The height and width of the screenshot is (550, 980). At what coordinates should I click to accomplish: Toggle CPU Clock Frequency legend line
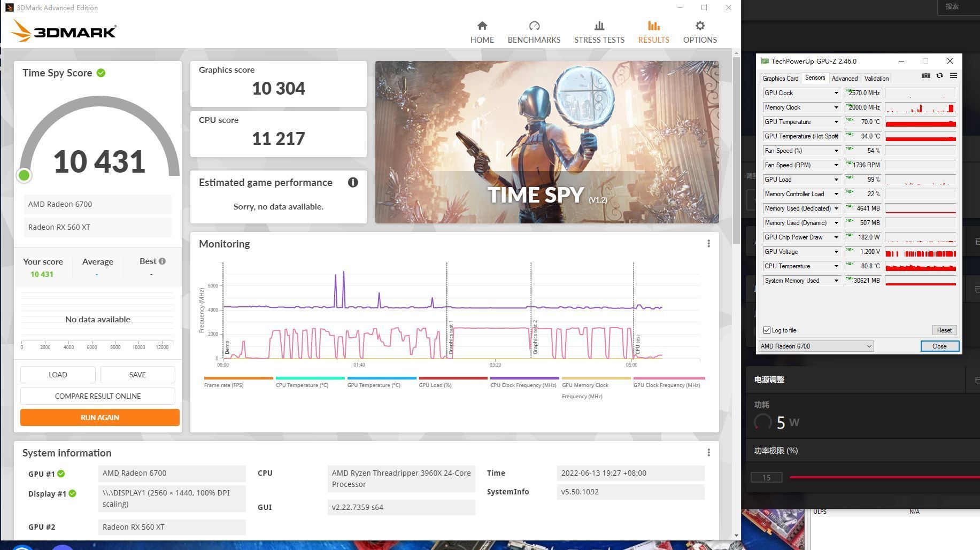point(524,382)
